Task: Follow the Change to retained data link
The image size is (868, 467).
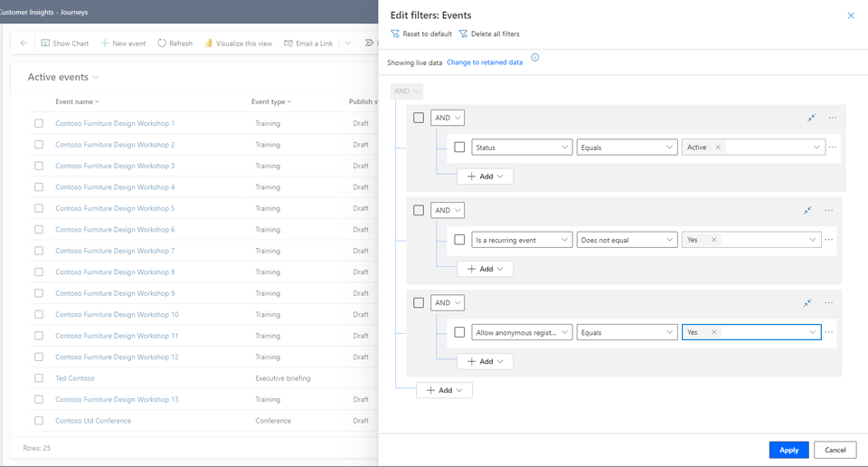Action: [485, 62]
